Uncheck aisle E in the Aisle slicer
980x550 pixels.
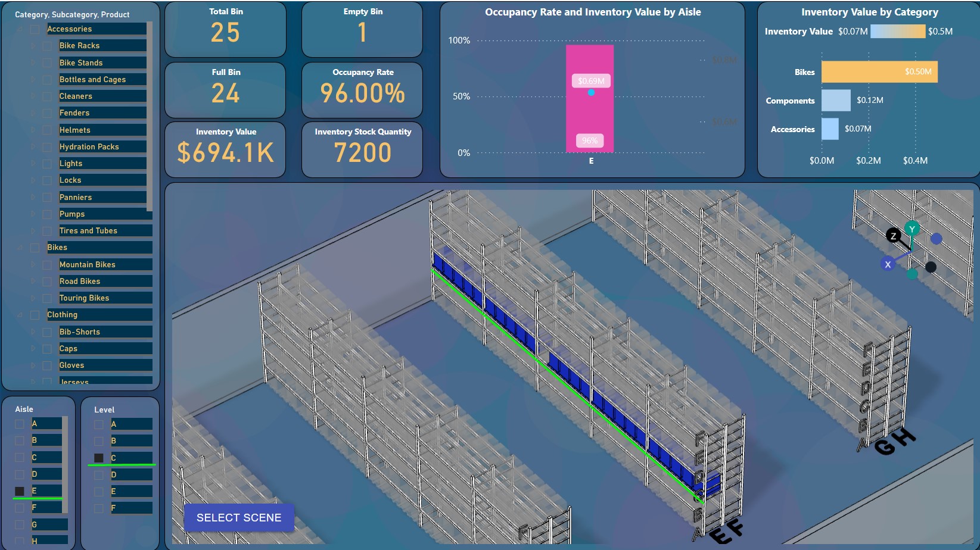(19, 490)
